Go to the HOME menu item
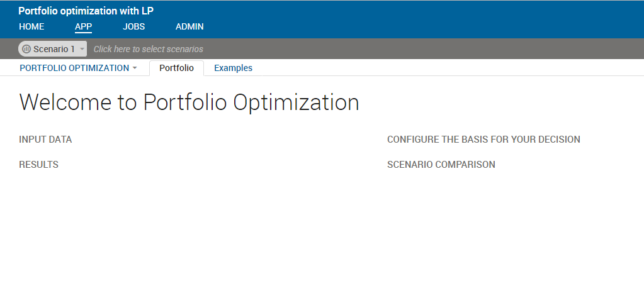Screen dimensions: 644x291 click(31, 26)
